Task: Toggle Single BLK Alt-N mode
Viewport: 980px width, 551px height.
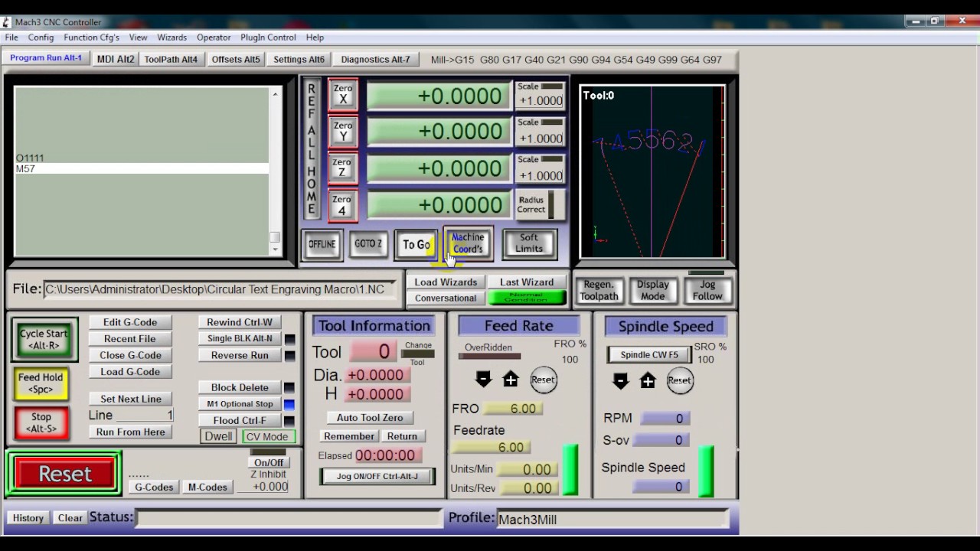Action: pos(240,338)
